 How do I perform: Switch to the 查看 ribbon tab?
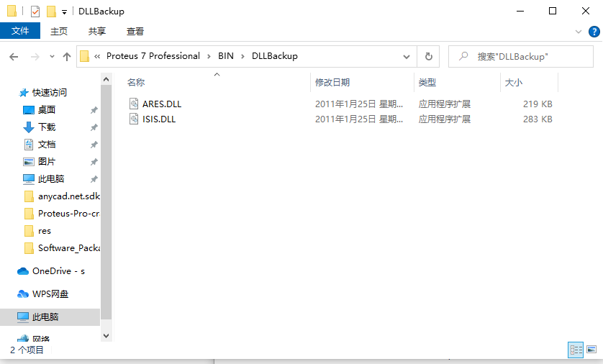135,31
